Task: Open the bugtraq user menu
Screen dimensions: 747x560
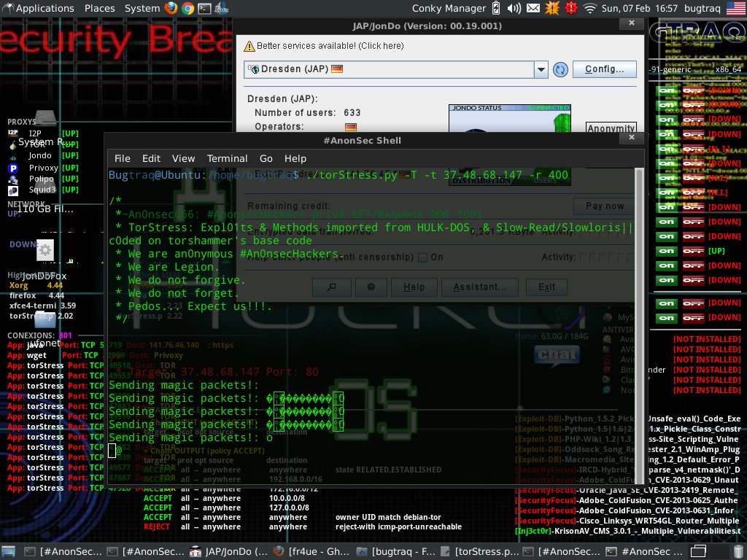Action: point(703,8)
